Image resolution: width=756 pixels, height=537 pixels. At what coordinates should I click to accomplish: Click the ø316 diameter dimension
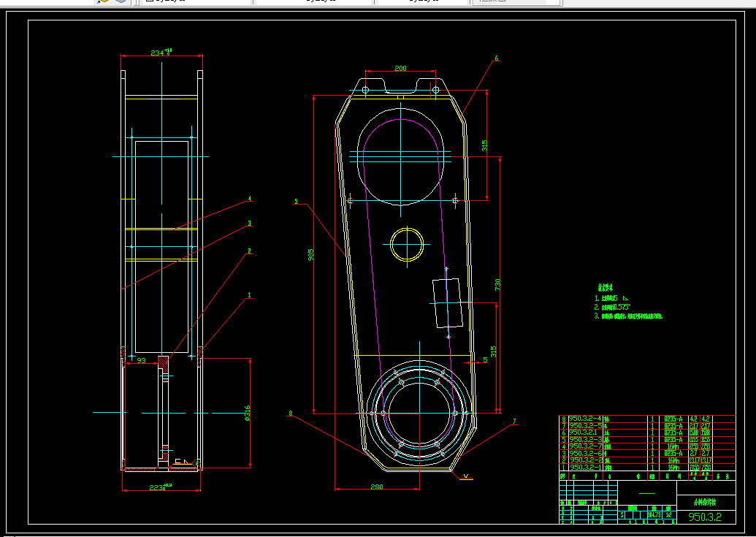[247, 413]
